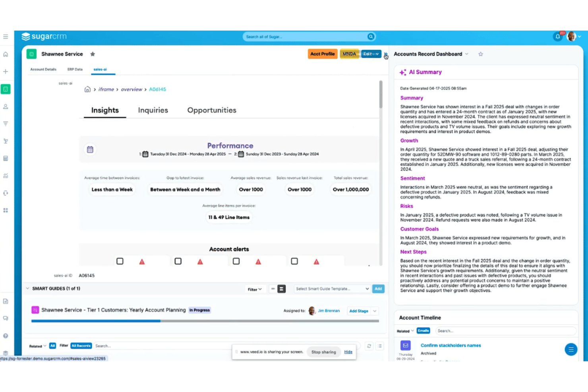Click the email icon in Account Timeline
The height and width of the screenshot is (392, 588).
[406, 346]
